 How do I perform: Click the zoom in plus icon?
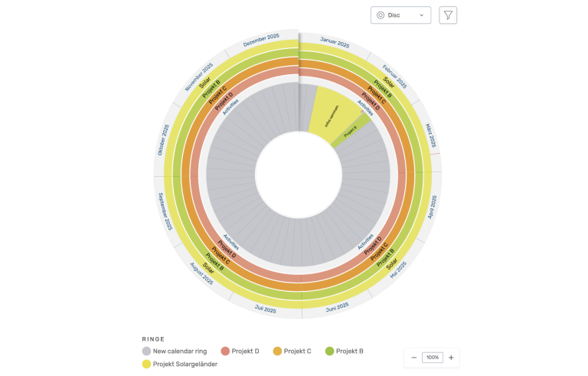coord(451,358)
